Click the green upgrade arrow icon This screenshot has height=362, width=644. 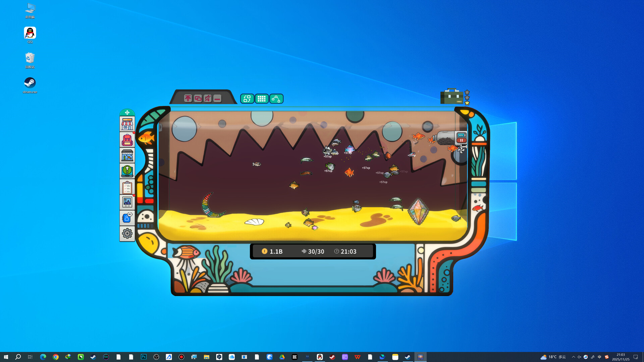tap(127, 171)
